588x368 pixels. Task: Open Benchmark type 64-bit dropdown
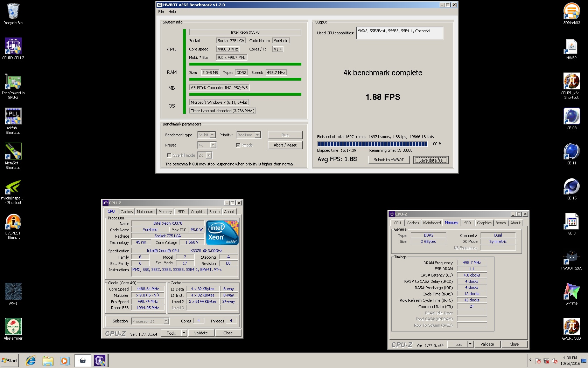click(x=206, y=135)
